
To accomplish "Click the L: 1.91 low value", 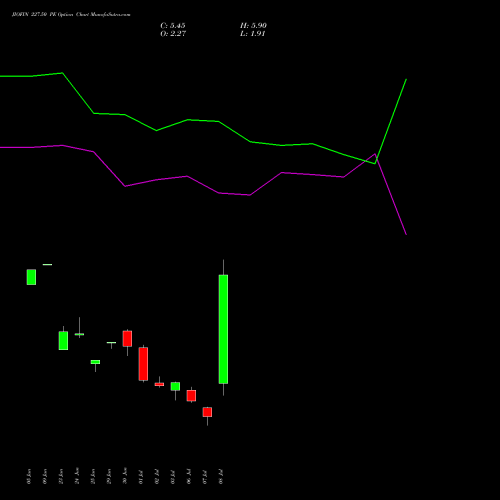I will tap(253, 34).
